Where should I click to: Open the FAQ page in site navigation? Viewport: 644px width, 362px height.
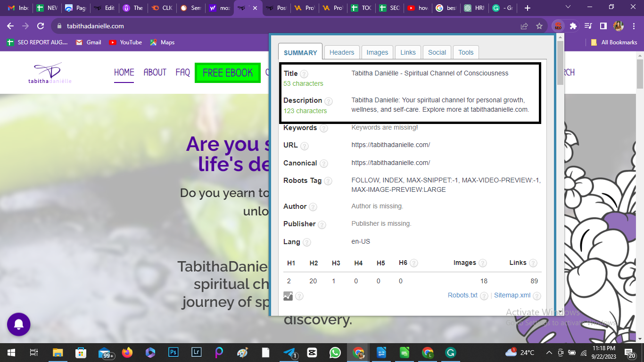pyautogui.click(x=183, y=73)
